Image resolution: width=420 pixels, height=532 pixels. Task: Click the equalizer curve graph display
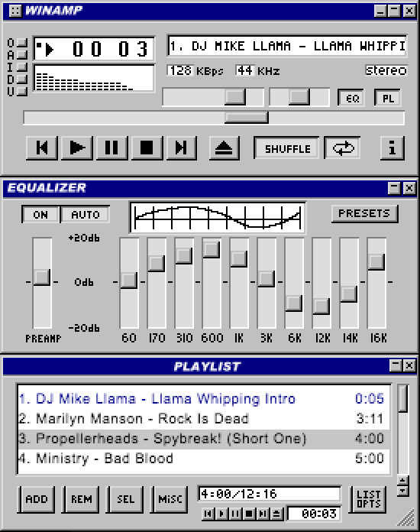218,218
